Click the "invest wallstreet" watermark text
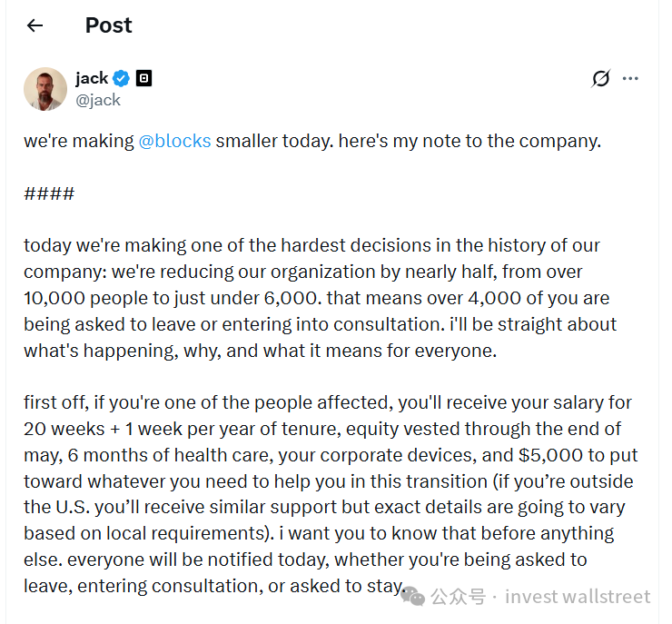672x624 pixels. coord(578,597)
